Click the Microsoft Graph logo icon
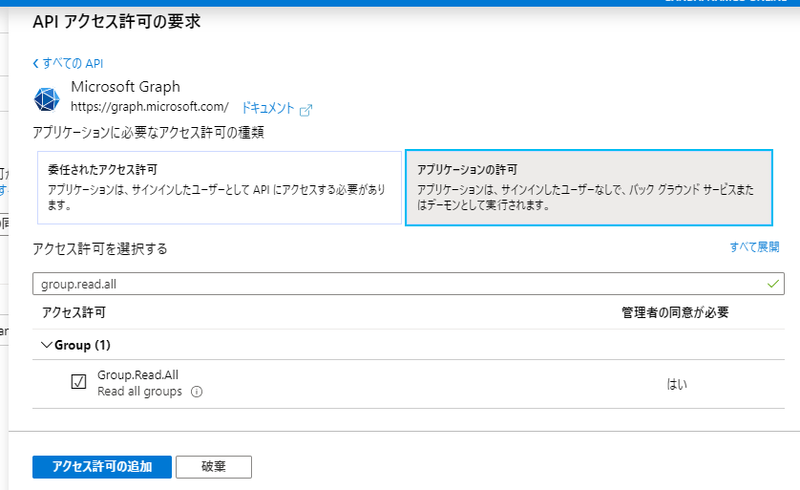The height and width of the screenshot is (490, 800). point(46,99)
